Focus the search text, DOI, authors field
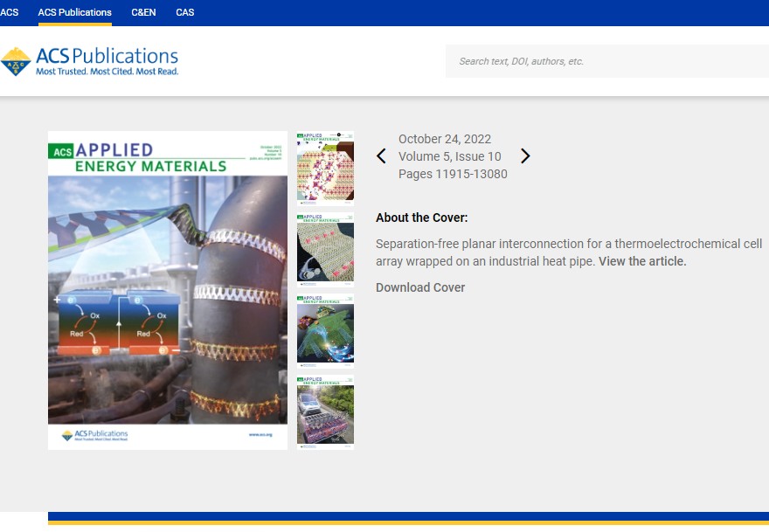This screenshot has height=532, width=769. [x=607, y=61]
